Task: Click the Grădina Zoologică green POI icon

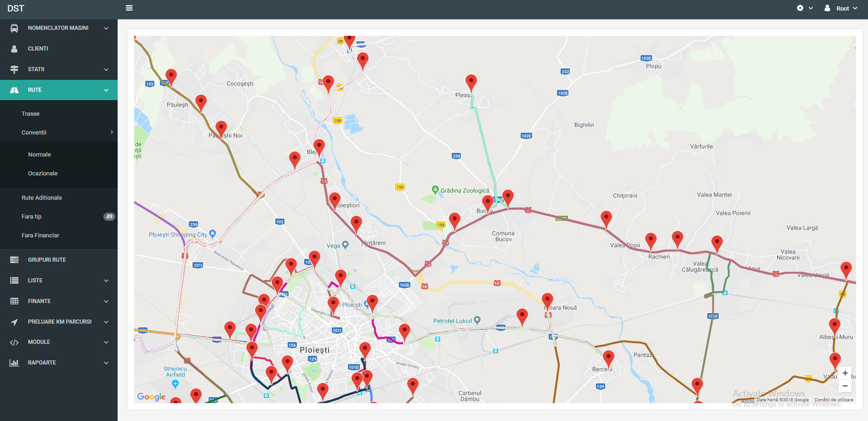Action: pyautogui.click(x=435, y=189)
